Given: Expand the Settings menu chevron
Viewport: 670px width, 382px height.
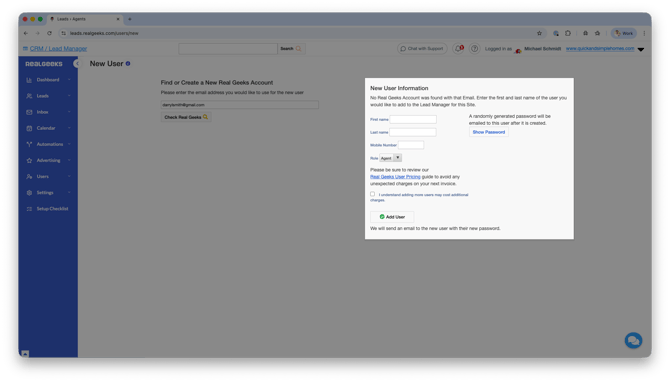Looking at the screenshot, I should 69,193.
